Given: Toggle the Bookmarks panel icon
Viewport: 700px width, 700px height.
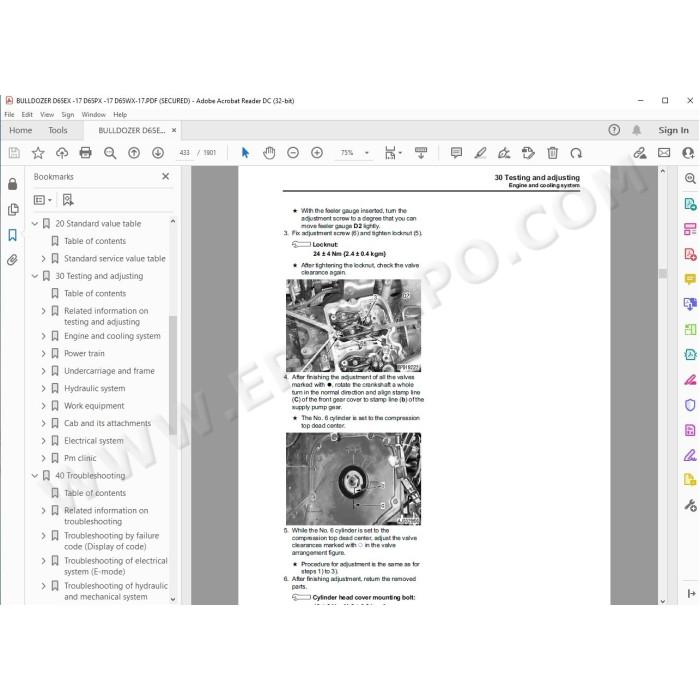Looking at the screenshot, I should pyautogui.click(x=12, y=235).
